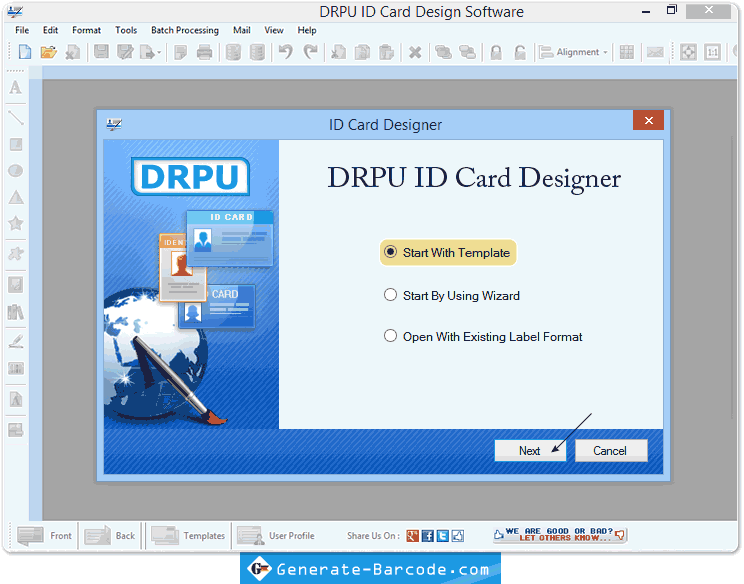Expand the export icon dropdown arrow
This screenshot has width=744, height=584.
[159, 53]
